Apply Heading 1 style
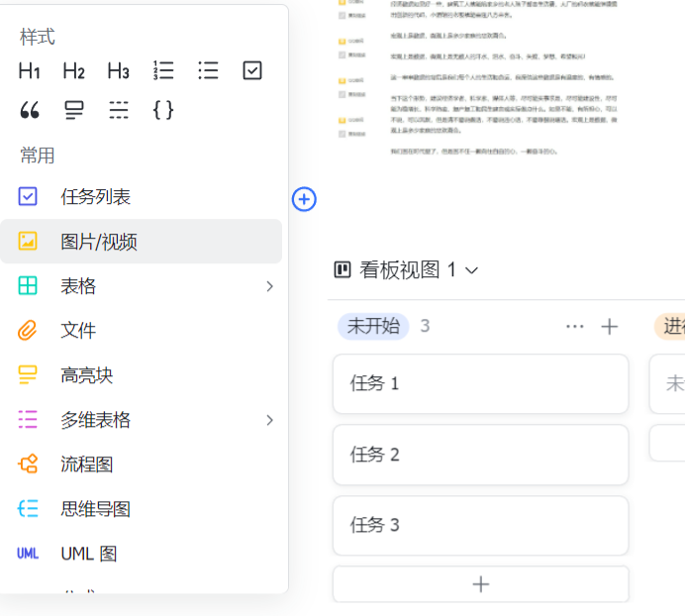The width and height of the screenshot is (685, 616). point(30,70)
